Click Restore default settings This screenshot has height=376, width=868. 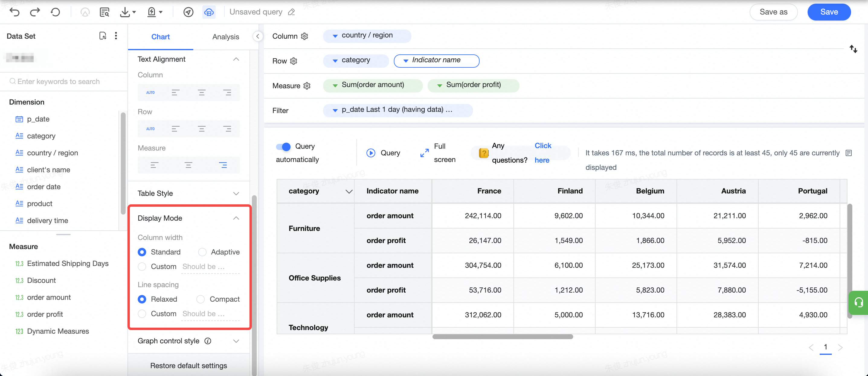(x=188, y=365)
